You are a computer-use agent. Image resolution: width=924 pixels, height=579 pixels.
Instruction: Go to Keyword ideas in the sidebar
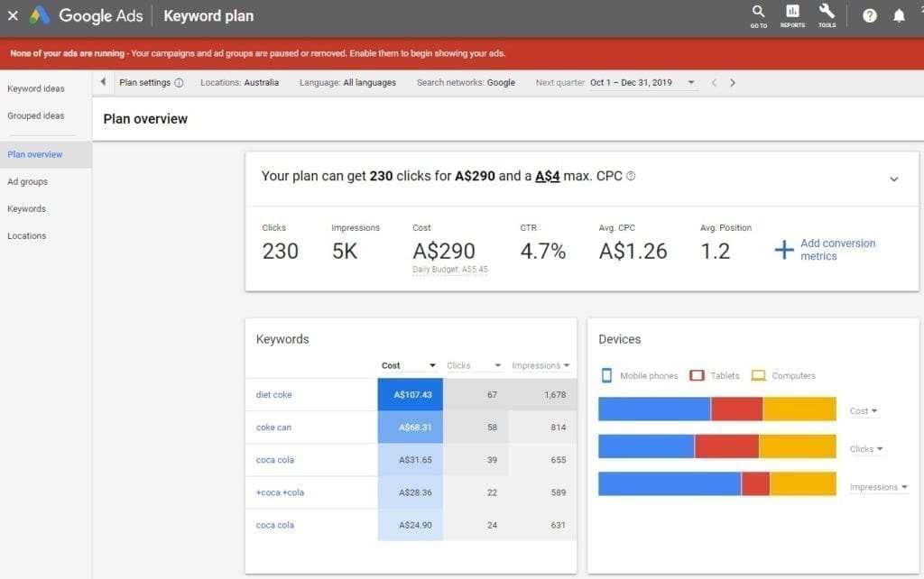tap(36, 89)
